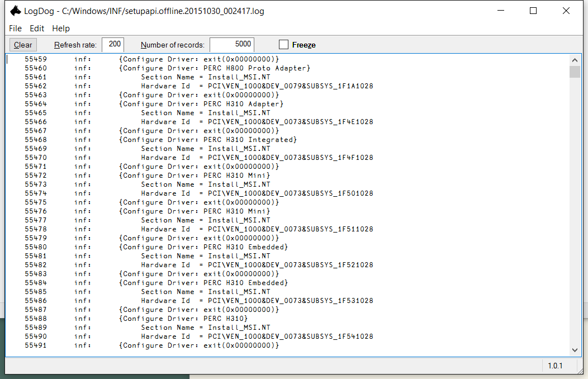Viewport: 588px width, 379px height.
Task: Click line number 55489
Action: pyautogui.click(x=36, y=328)
